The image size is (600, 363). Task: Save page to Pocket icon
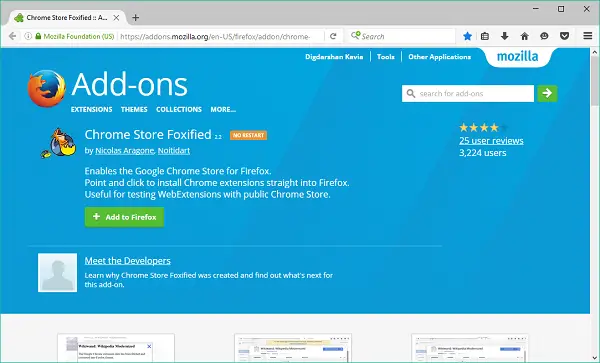point(564,36)
